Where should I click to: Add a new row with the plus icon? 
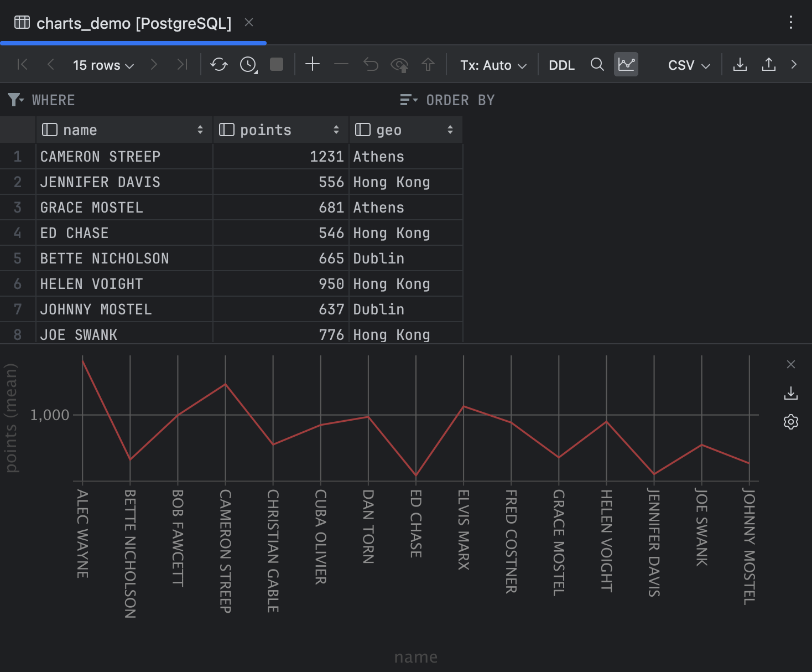tap(313, 65)
